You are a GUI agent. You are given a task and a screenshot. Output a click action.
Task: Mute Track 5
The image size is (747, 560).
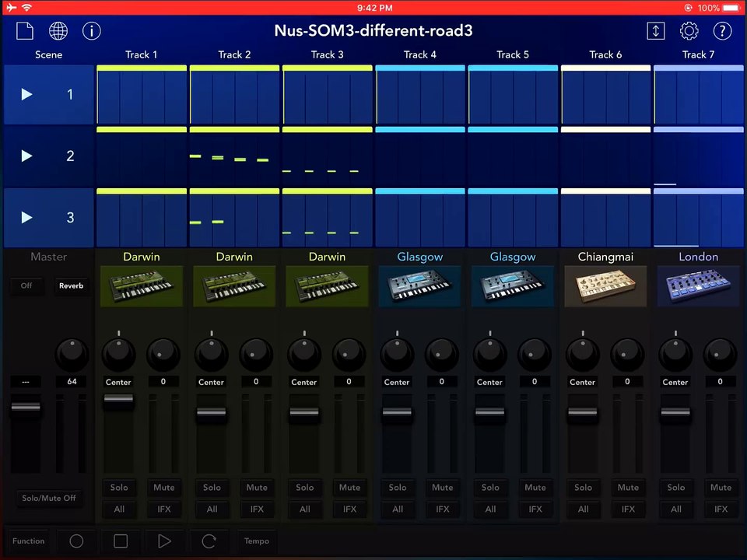point(535,487)
